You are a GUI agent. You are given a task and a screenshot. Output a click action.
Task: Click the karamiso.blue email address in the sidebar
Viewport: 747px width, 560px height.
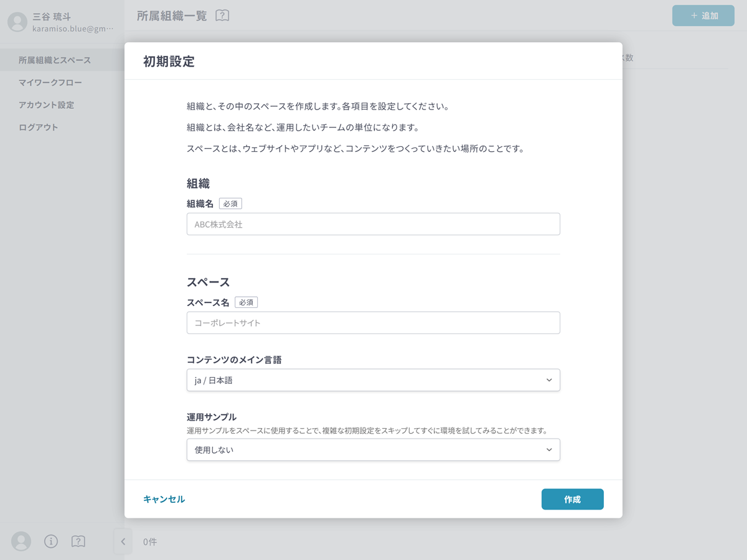(x=73, y=29)
